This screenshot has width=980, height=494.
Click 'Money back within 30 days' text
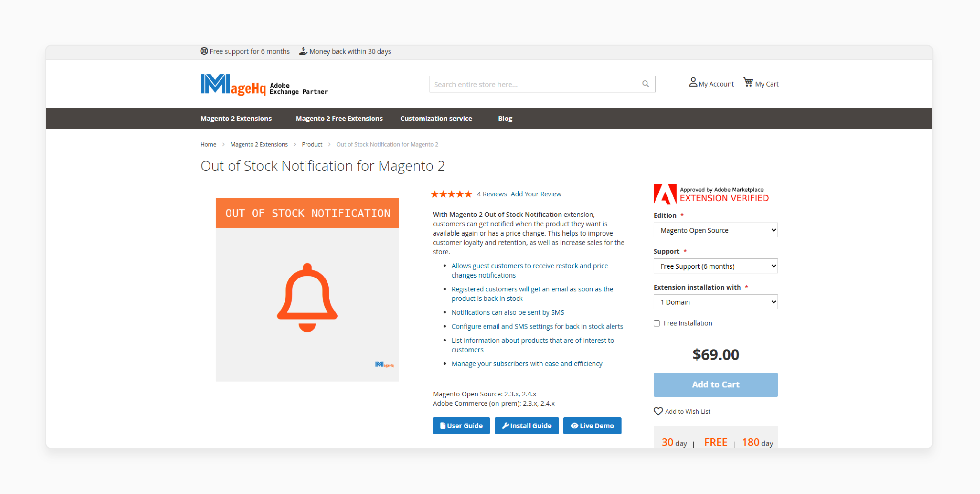coord(350,51)
